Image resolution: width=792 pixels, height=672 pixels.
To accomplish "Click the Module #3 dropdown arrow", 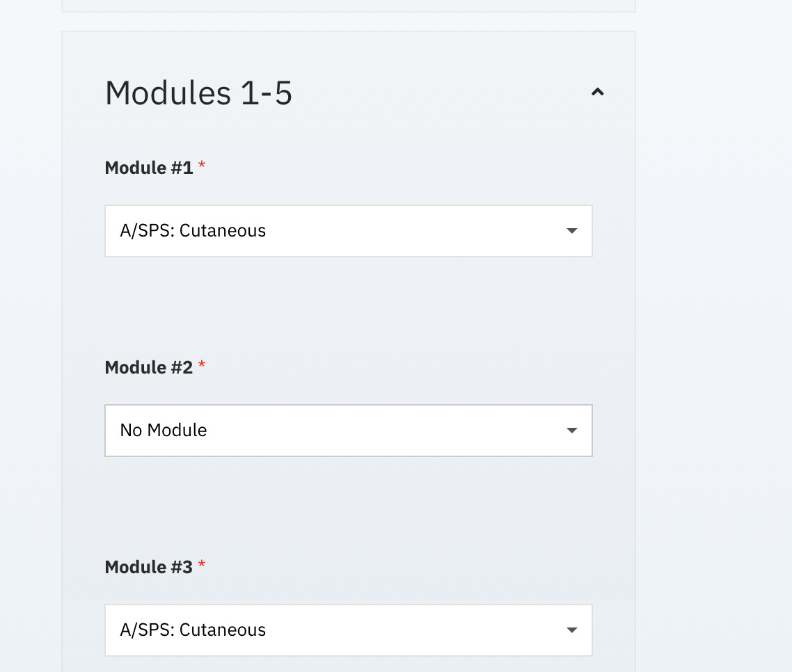I will 572,630.
